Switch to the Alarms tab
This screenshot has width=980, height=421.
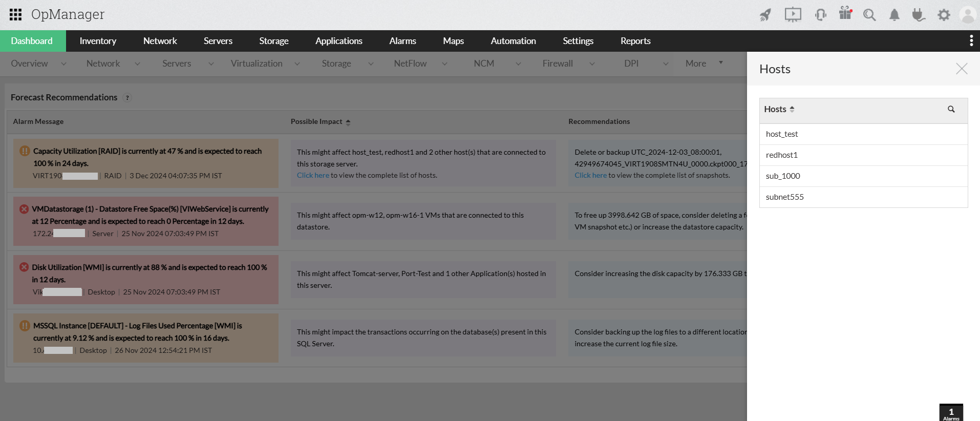click(x=402, y=41)
